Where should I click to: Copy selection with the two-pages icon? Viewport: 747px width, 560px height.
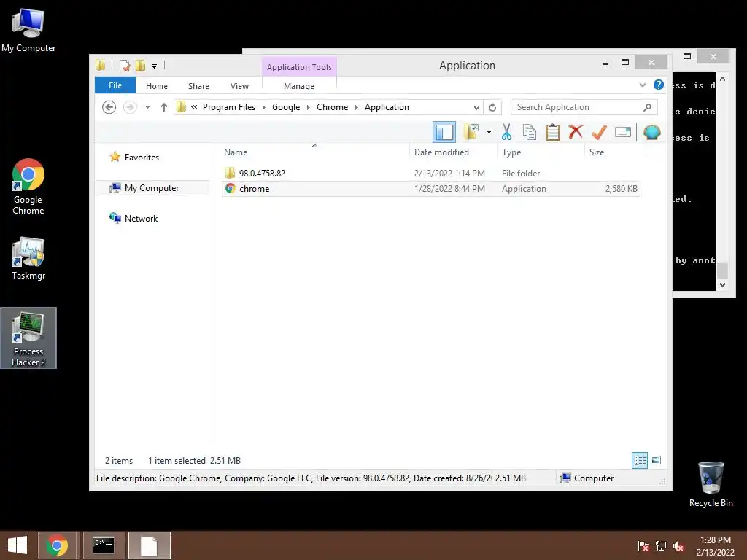point(530,132)
